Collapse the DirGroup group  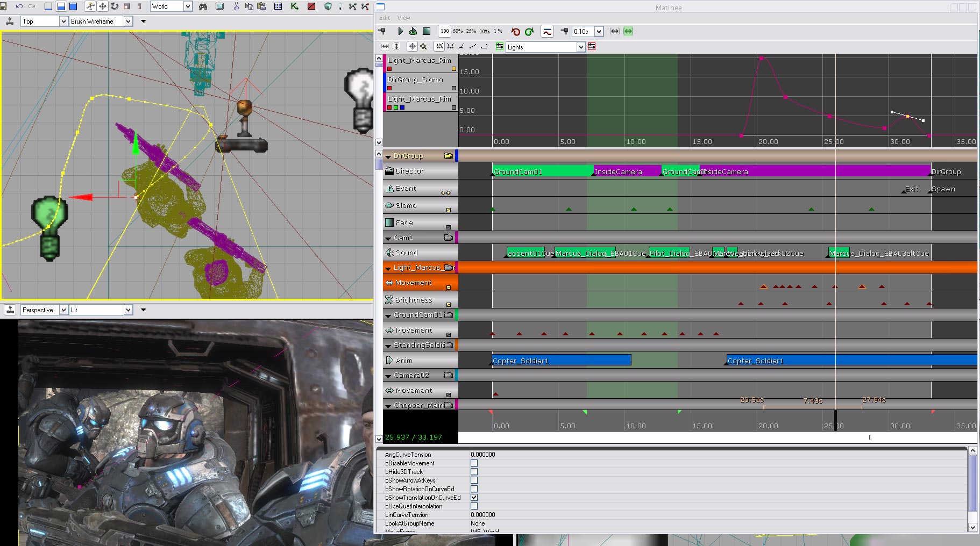tap(388, 156)
